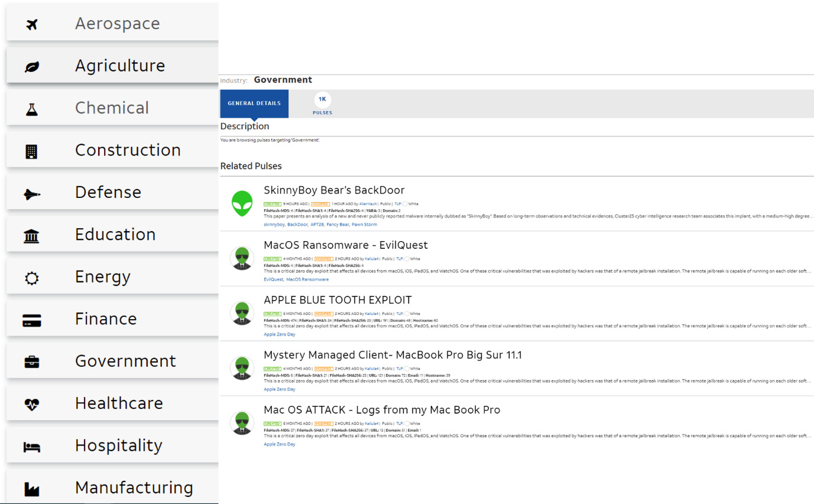The width and height of the screenshot is (814, 504).
Task: Click the leaf icon for Agriculture
Action: 32,67
